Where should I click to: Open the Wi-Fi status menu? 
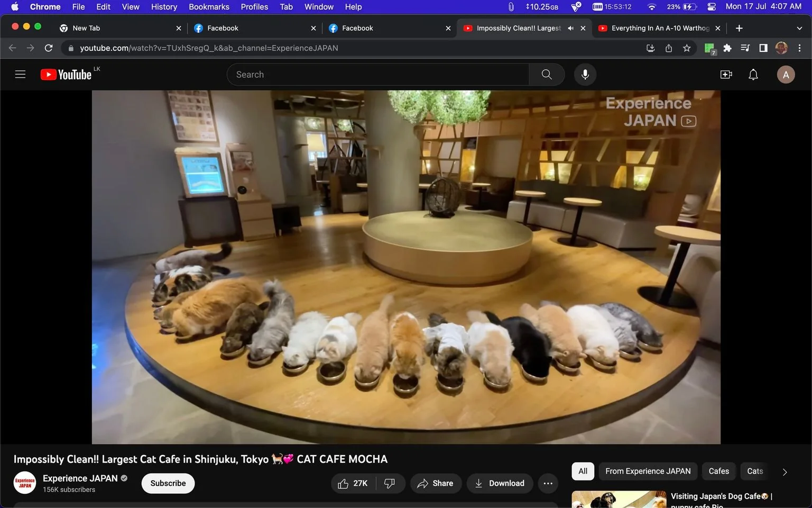(x=652, y=7)
